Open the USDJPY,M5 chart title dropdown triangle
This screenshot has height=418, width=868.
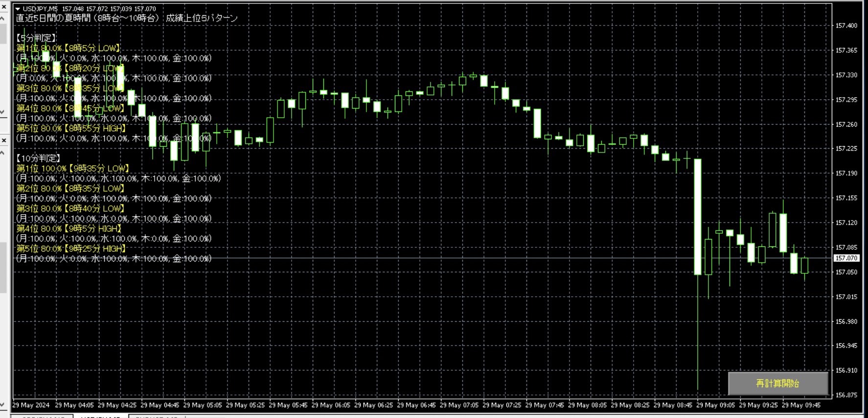(x=18, y=9)
